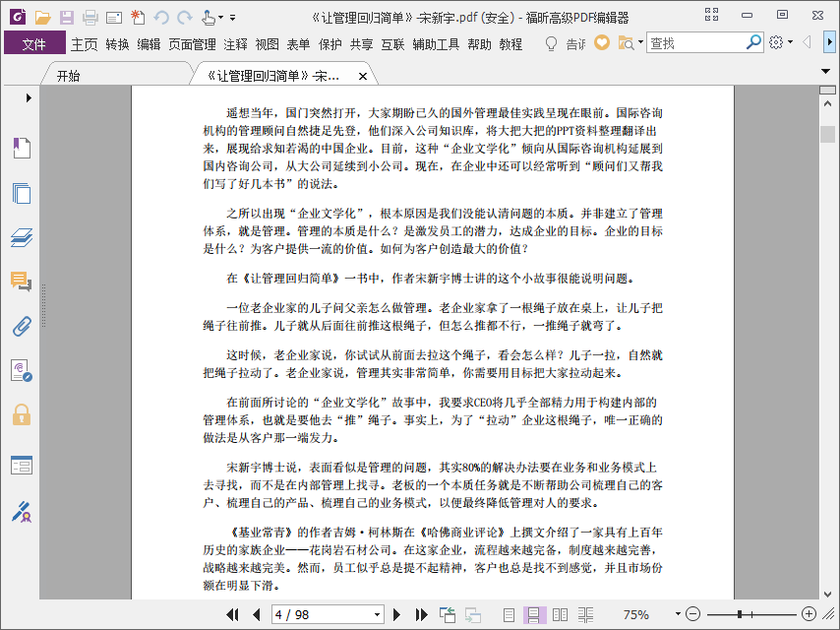The width and height of the screenshot is (840, 630).
Task: Open the form fields panel
Action: coord(22,465)
